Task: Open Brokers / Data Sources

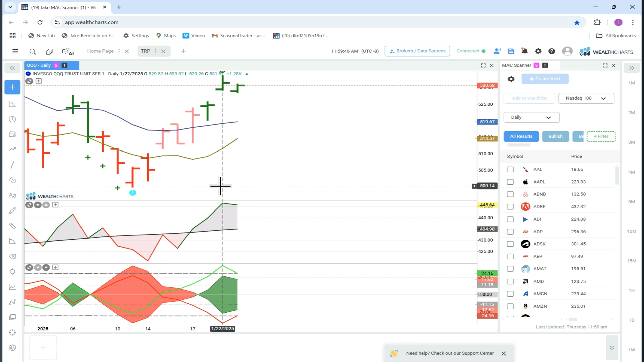Action: tap(417, 51)
